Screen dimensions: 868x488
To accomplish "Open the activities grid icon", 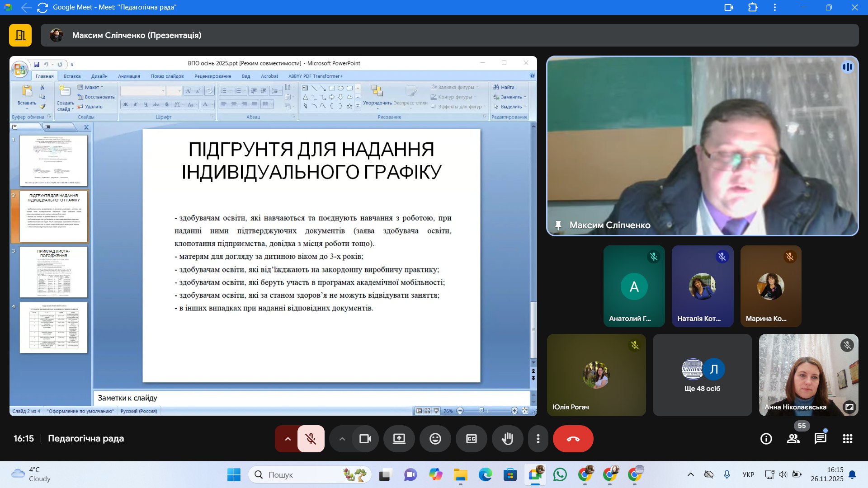I will [x=847, y=439].
